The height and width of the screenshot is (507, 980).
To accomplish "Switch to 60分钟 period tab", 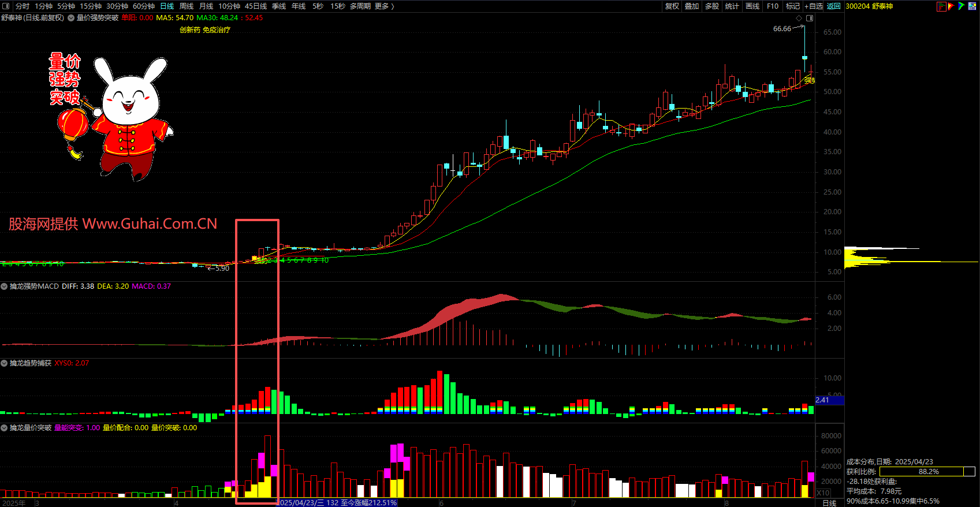I will point(144,6).
